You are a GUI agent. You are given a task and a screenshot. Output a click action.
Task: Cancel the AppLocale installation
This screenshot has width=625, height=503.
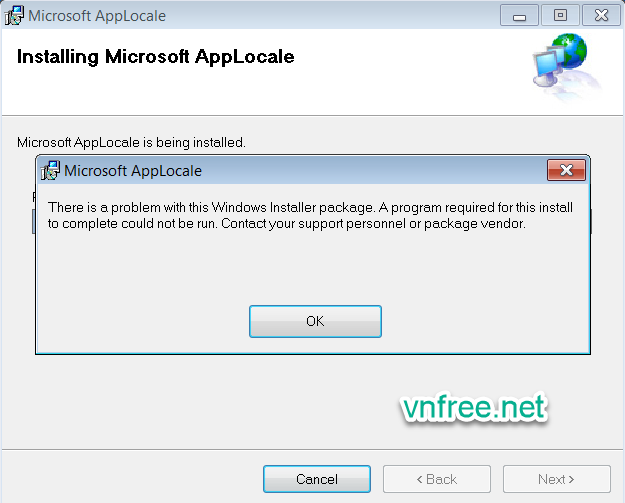[316, 479]
